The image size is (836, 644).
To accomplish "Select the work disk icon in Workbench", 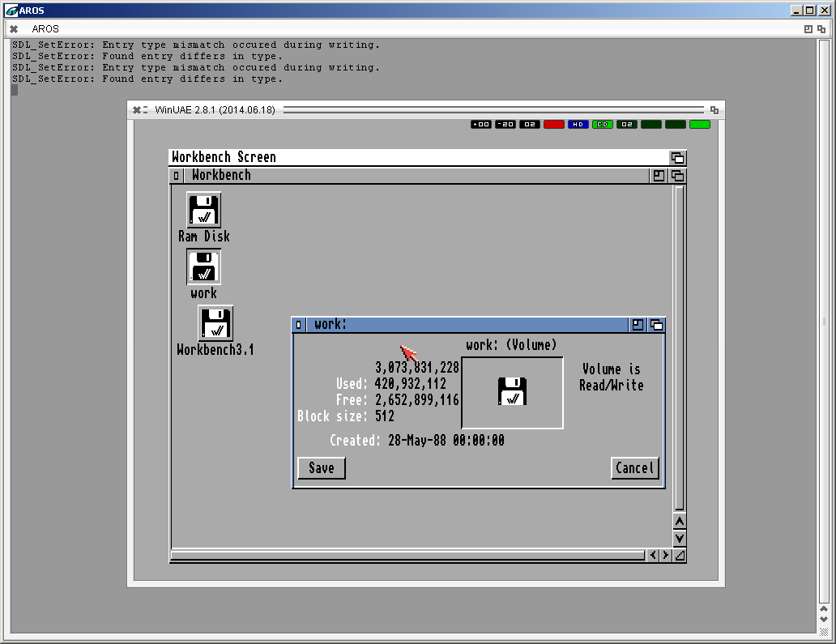I will [203, 267].
